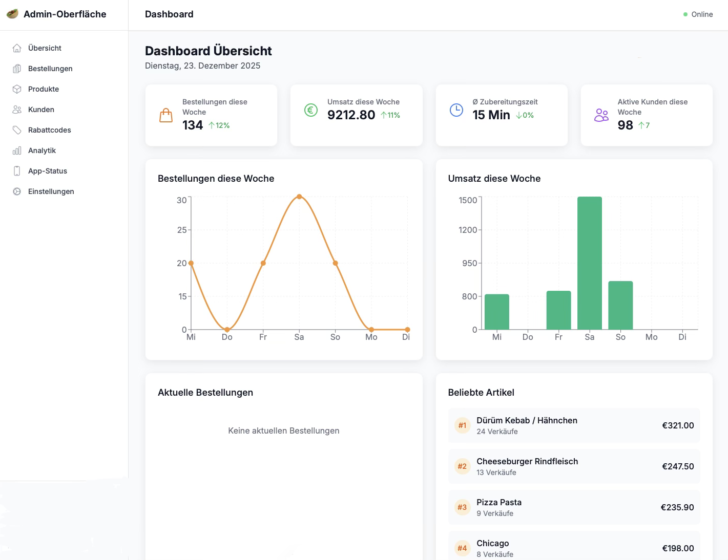
Task: Click the purple users icon
Action: tap(601, 115)
